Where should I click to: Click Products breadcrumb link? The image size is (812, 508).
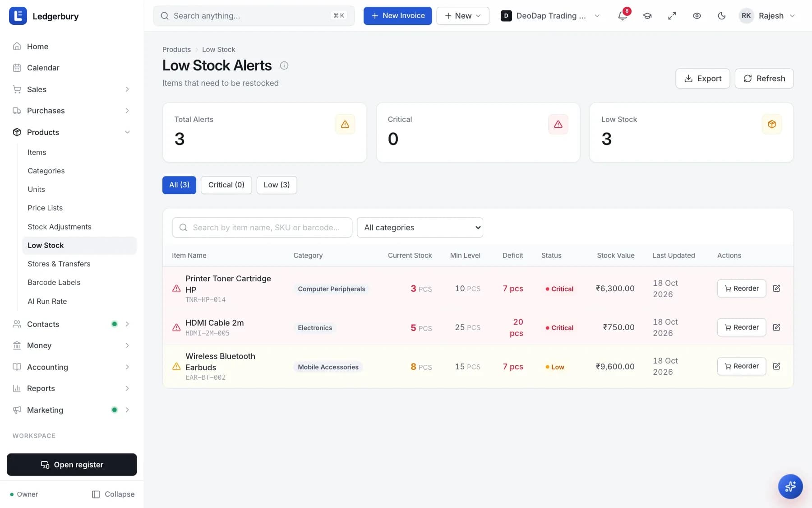click(176, 50)
